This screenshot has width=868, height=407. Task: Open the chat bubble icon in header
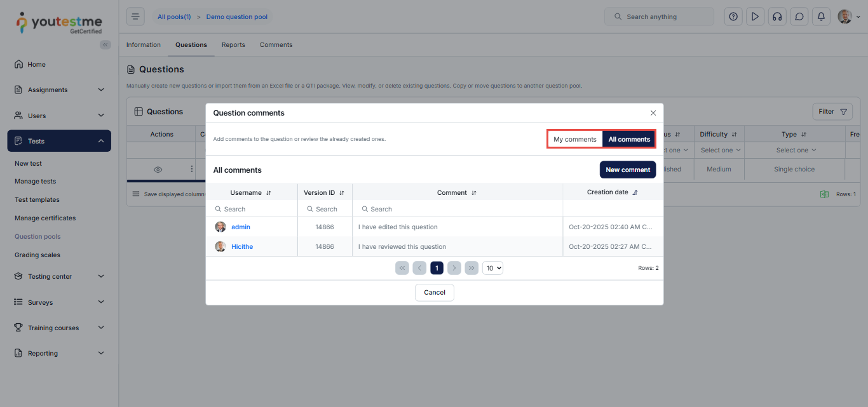tap(799, 17)
